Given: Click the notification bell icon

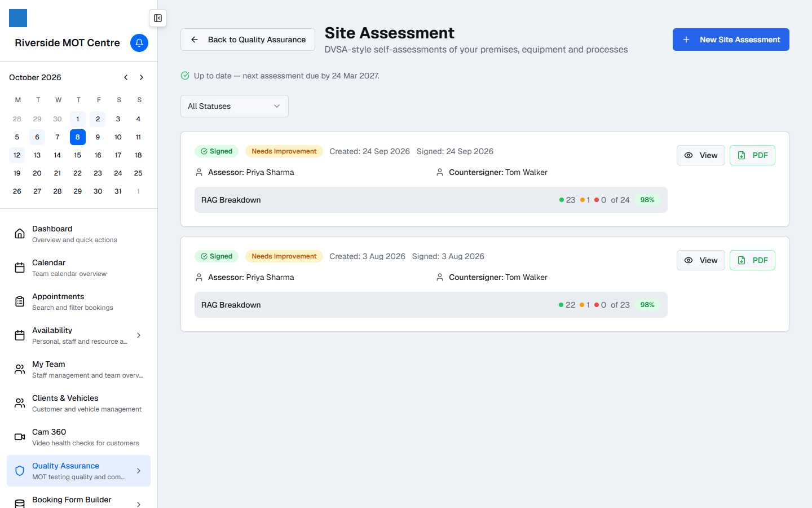Looking at the screenshot, I should 139,43.
